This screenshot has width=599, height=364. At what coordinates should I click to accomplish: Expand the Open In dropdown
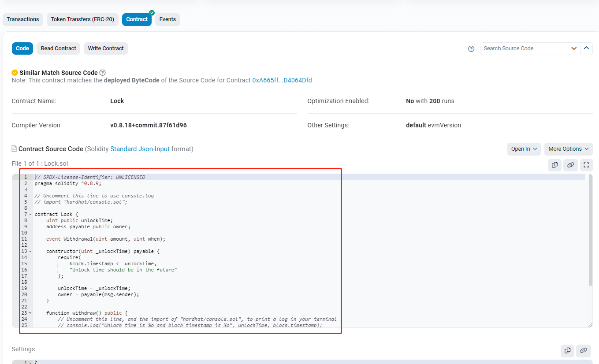click(x=524, y=149)
